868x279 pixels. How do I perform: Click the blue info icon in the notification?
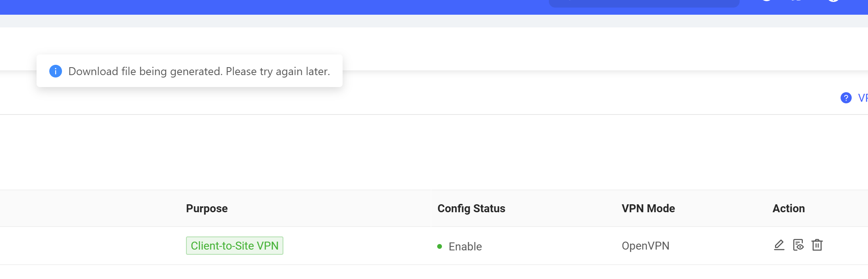click(x=56, y=71)
